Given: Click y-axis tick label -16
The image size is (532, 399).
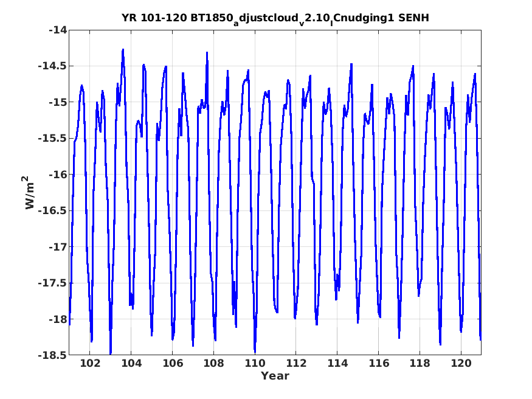Looking at the screenshot, I should 58,175.
